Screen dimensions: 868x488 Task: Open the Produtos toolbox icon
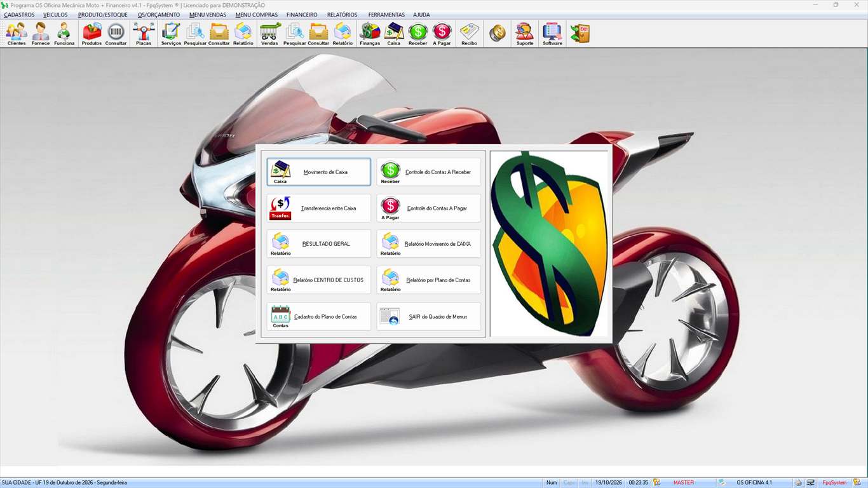coord(92,34)
